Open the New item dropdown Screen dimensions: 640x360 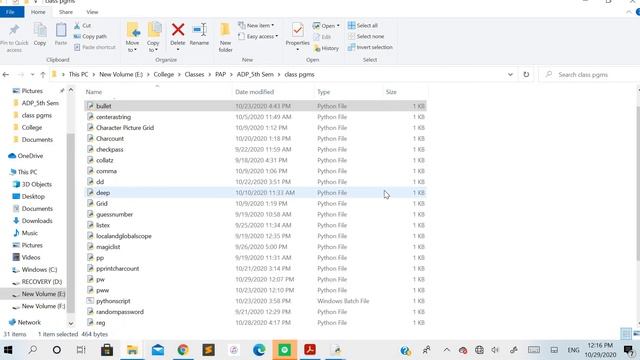(x=256, y=25)
